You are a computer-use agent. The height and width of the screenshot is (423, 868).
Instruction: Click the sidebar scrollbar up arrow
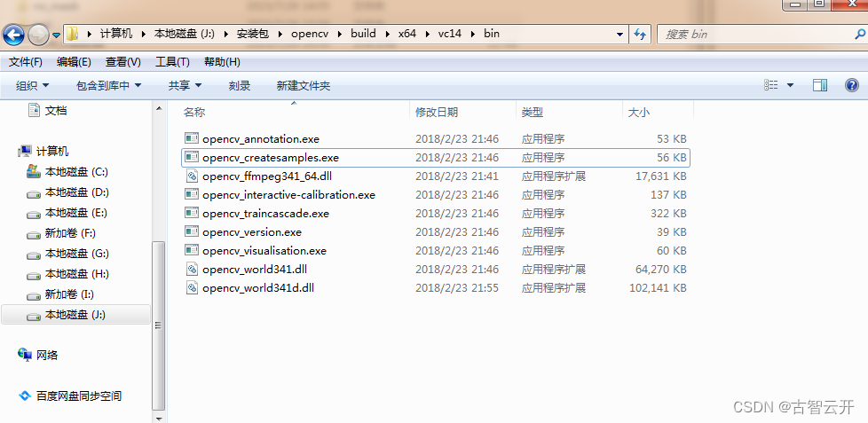click(158, 108)
